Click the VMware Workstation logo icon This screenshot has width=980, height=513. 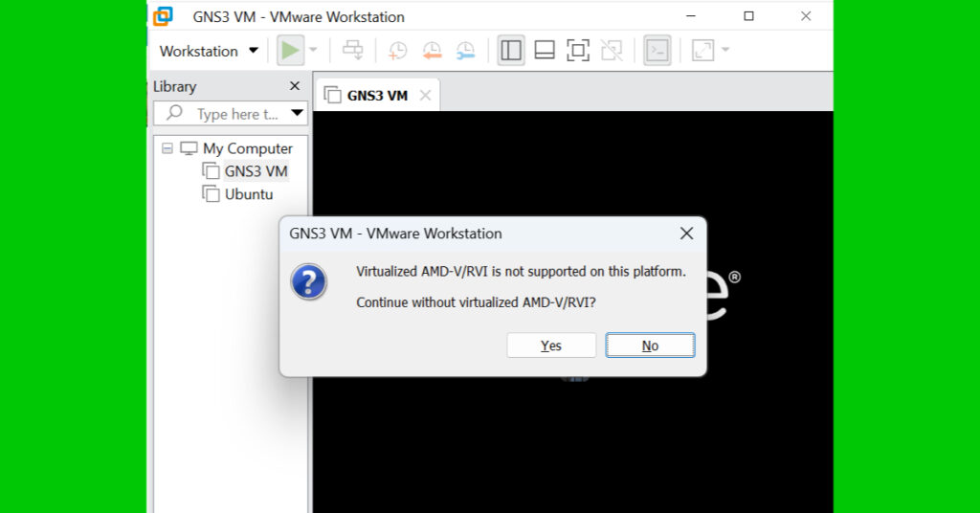pyautogui.click(x=163, y=16)
